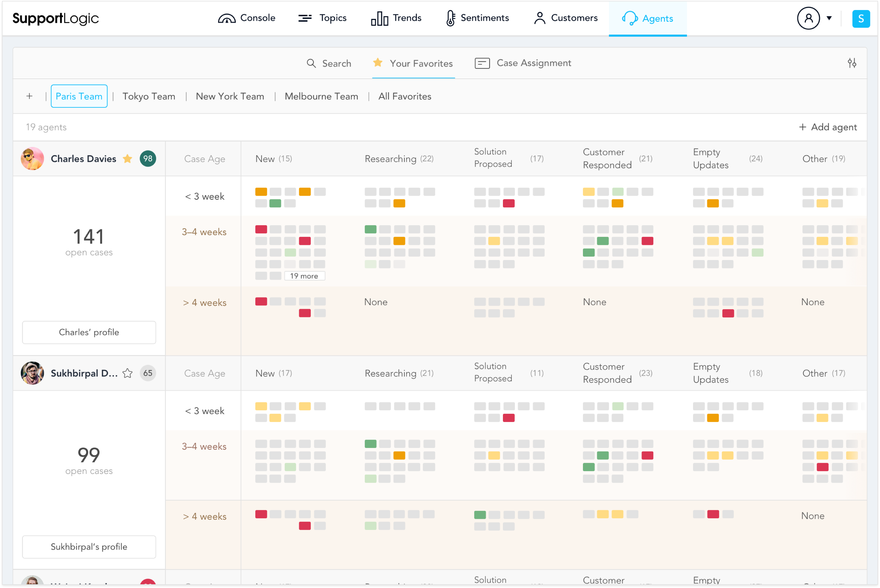The width and height of the screenshot is (880, 588).
Task: Open Sukhbirpal's profile
Action: (x=89, y=547)
